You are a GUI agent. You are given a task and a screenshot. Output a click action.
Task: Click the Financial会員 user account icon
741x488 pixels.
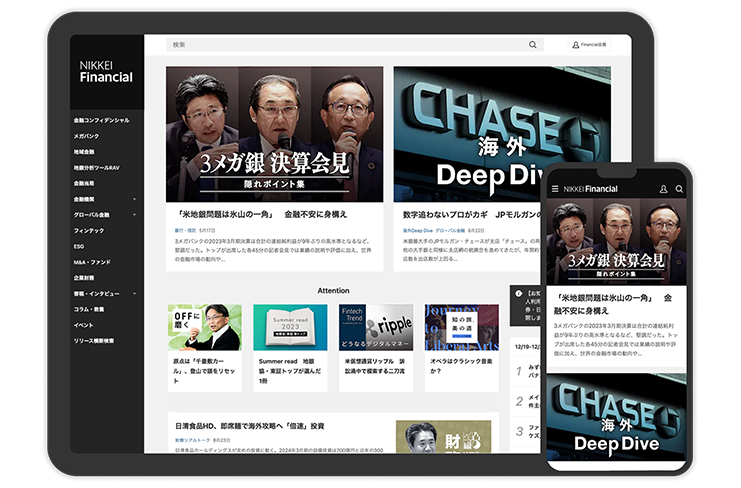coord(577,45)
